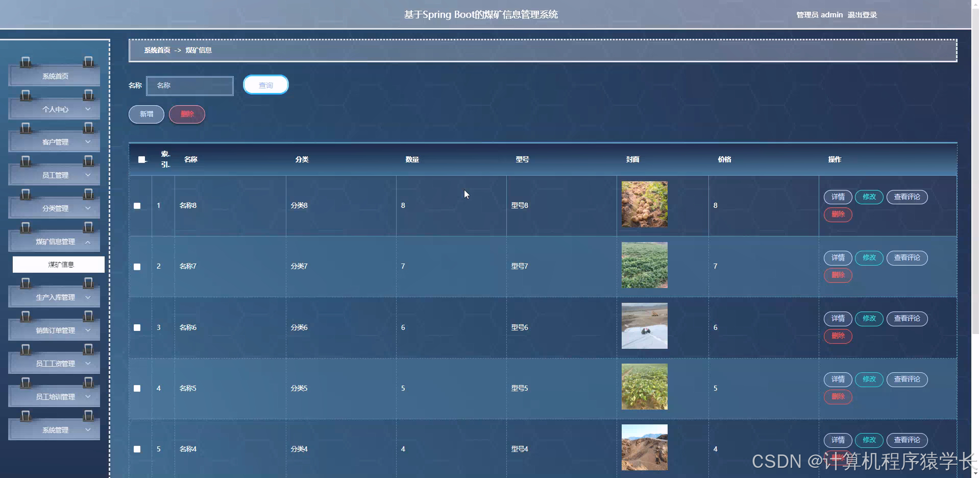The width and height of the screenshot is (980, 478).
Task: Open the 员工管理 sidebar menu
Action: click(x=55, y=175)
